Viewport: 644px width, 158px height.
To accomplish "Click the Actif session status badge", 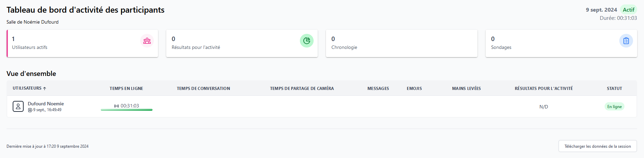I will (628, 10).
